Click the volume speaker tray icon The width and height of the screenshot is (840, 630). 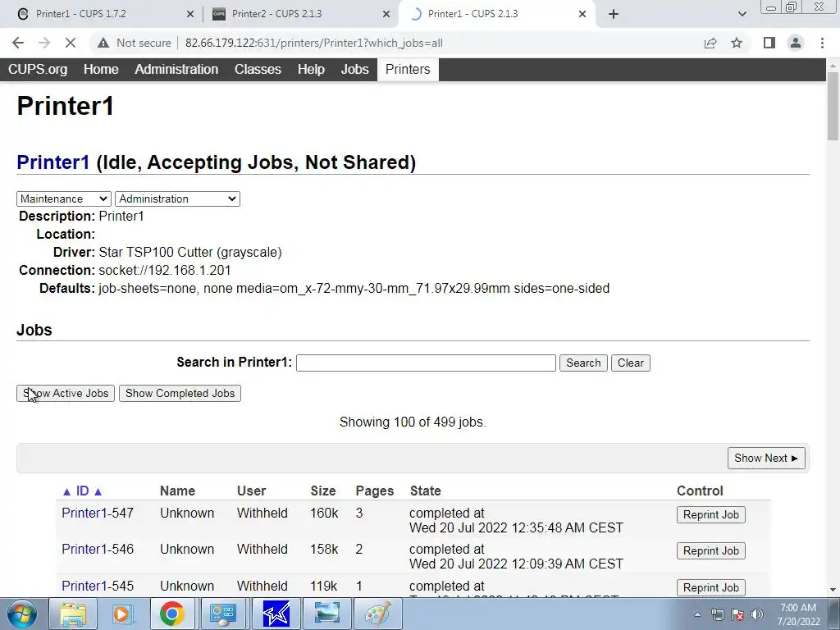pos(757,614)
